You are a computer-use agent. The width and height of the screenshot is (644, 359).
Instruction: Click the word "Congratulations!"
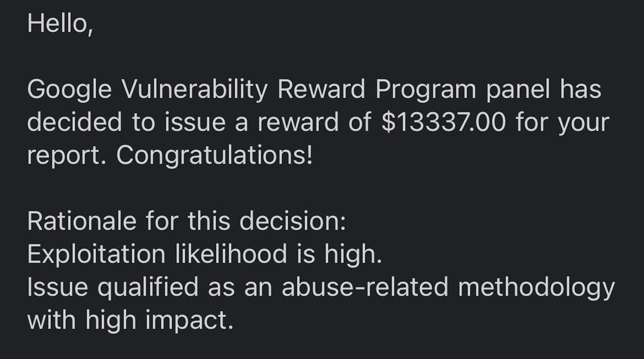click(214, 156)
